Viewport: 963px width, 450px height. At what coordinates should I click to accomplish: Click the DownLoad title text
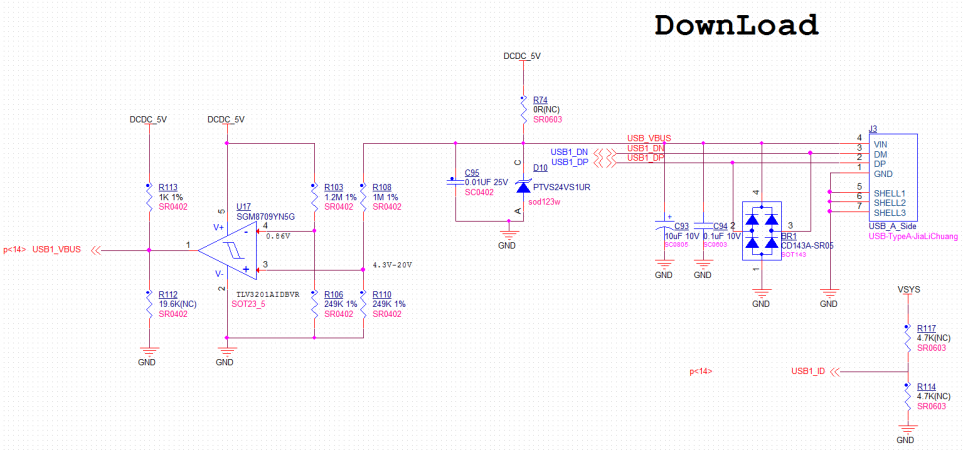point(736,25)
